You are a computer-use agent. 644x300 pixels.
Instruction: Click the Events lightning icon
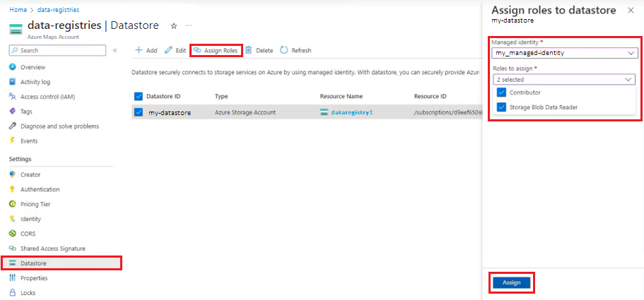(x=12, y=141)
